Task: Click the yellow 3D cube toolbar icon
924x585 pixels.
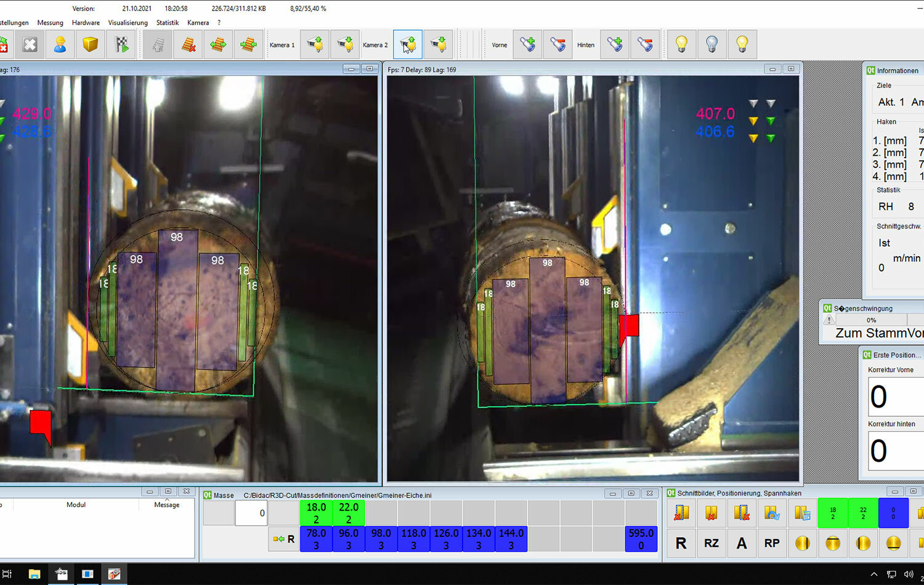Action: (x=91, y=44)
